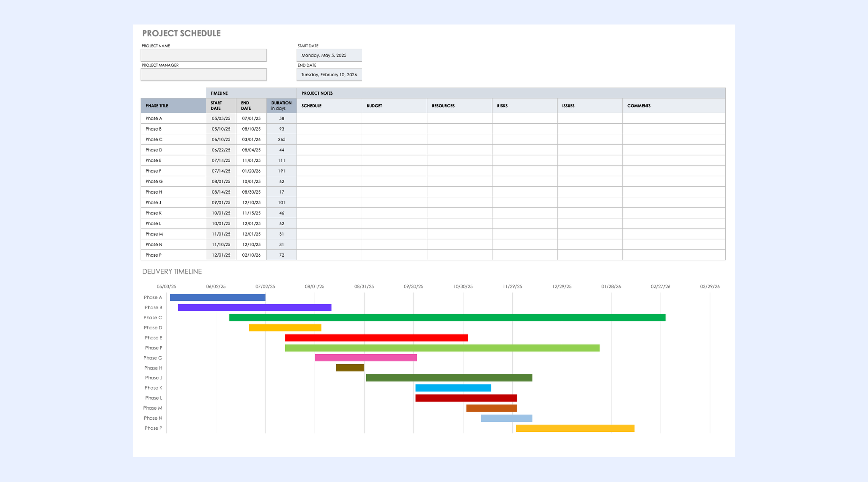This screenshot has width=868, height=482.
Task: Click the red Phase E timeline bar
Action: point(377,338)
